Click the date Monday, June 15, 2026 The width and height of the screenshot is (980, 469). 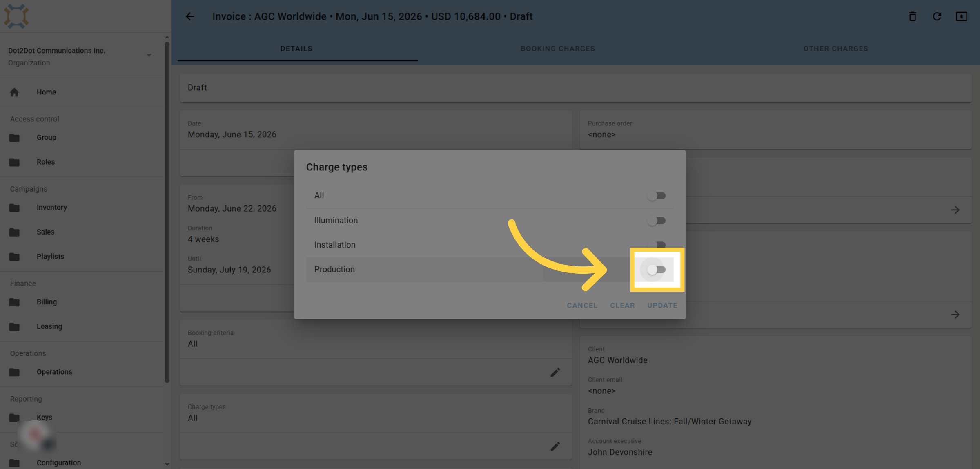coord(232,134)
